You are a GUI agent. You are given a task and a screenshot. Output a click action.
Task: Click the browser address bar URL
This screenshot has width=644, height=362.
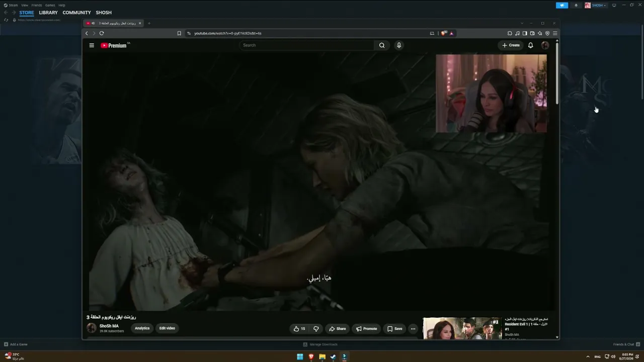coord(228,33)
